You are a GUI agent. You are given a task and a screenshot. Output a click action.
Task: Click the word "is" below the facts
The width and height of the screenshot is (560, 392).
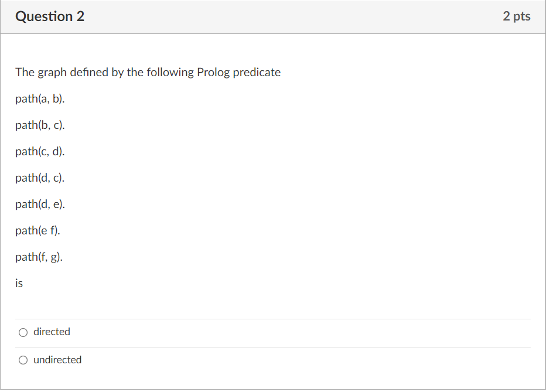(x=19, y=284)
